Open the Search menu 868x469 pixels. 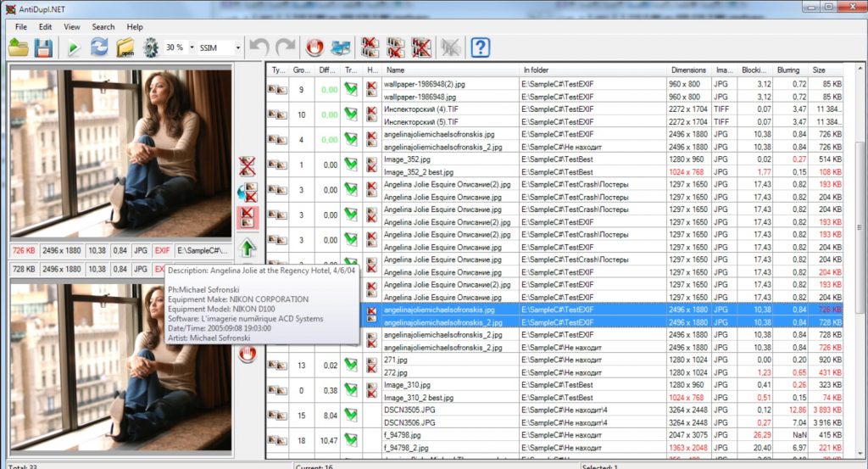click(x=103, y=27)
